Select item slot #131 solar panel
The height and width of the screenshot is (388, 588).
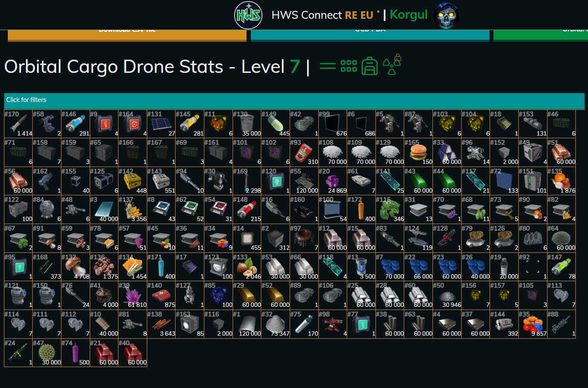(162, 124)
